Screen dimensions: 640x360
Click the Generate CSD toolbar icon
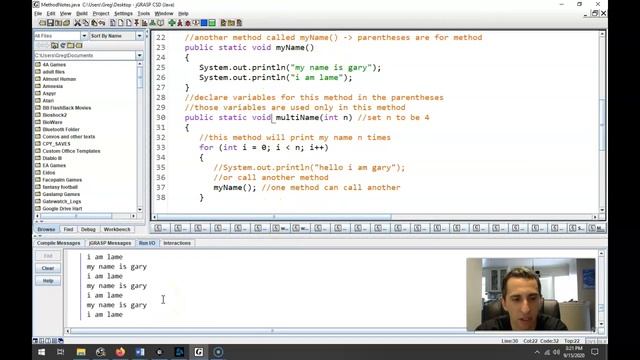click(113, 23)
